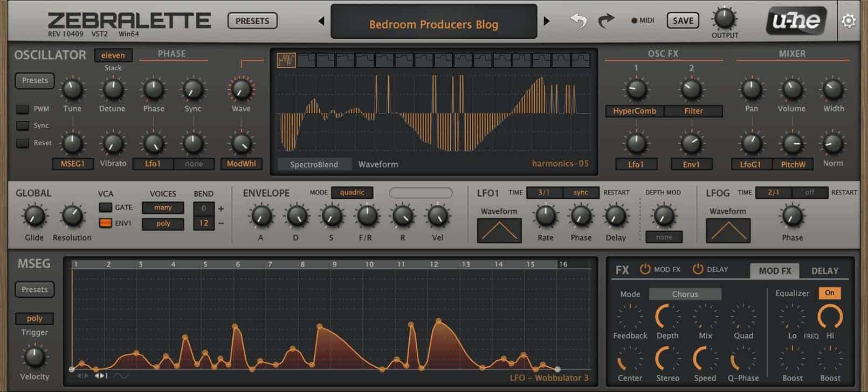
Task: Click the LFOG triangle waveform icon
Action: 728,230
